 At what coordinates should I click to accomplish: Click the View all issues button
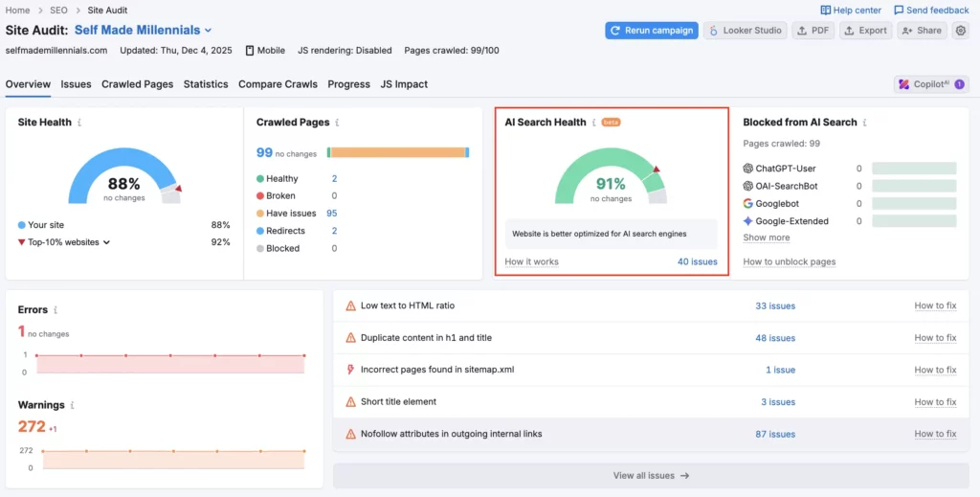651,476
